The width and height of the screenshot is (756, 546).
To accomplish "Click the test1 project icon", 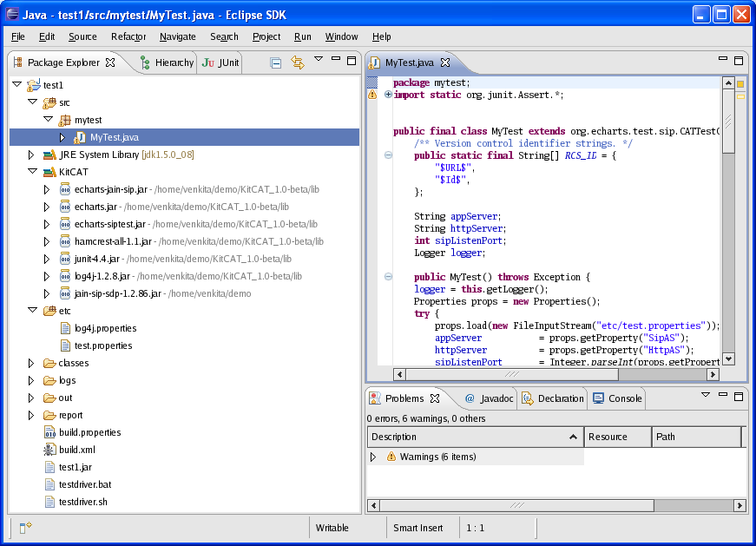I will coord(34,85).
